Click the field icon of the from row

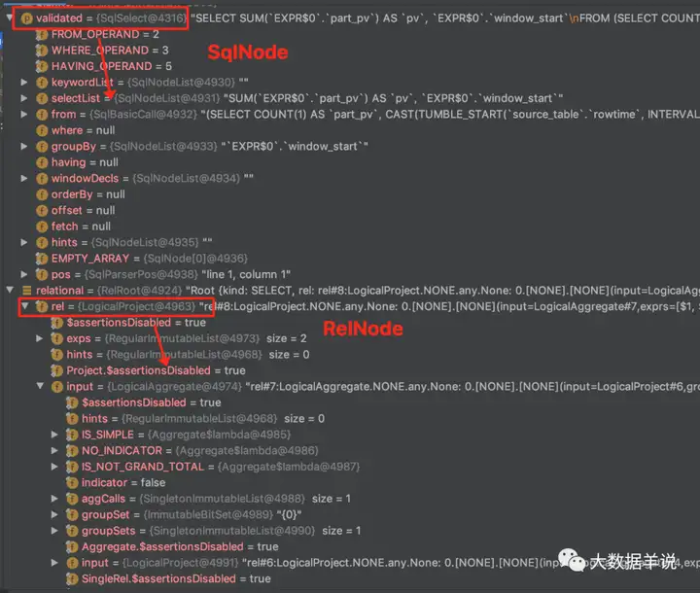tap(42, 115)
